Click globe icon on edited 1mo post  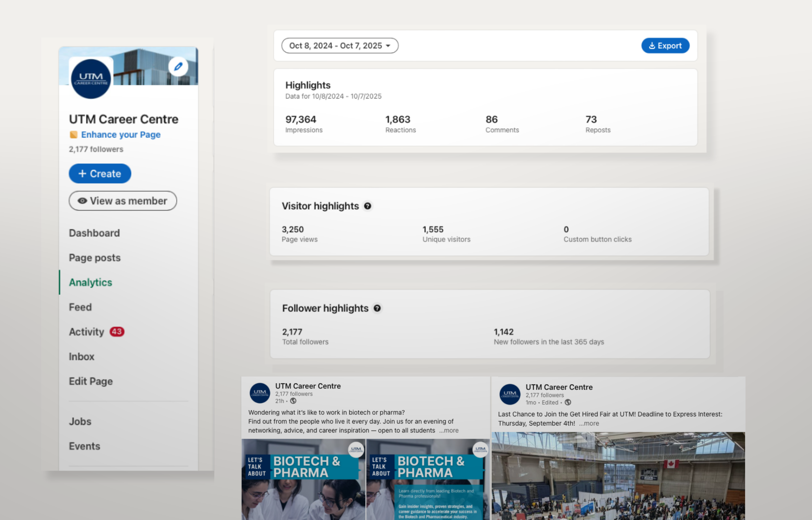coord(568,402)
